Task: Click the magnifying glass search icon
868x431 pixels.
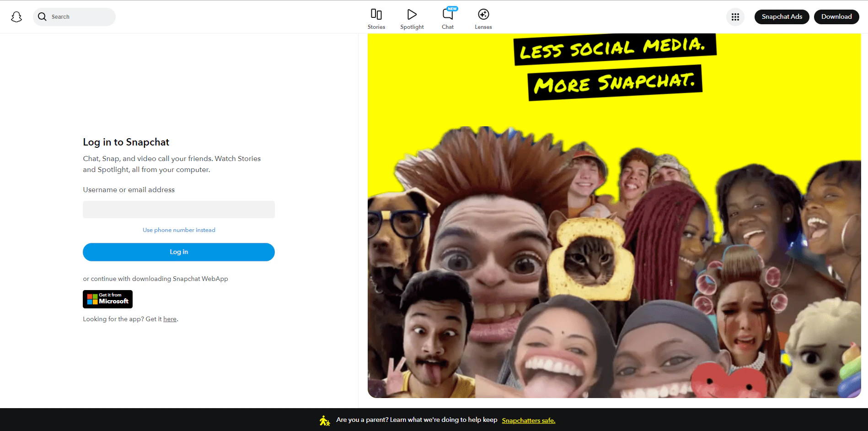Action: point(42,17)
